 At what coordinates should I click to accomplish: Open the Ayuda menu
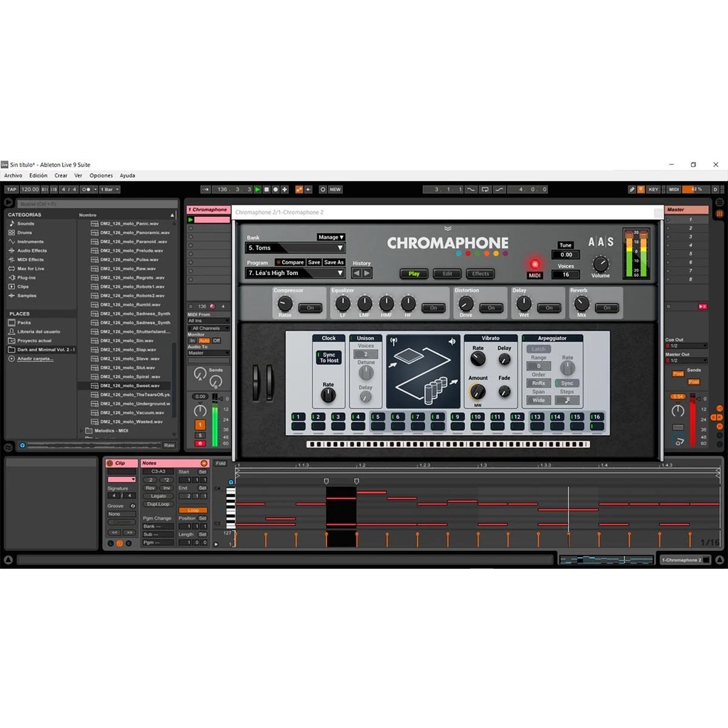pos(127,176)
